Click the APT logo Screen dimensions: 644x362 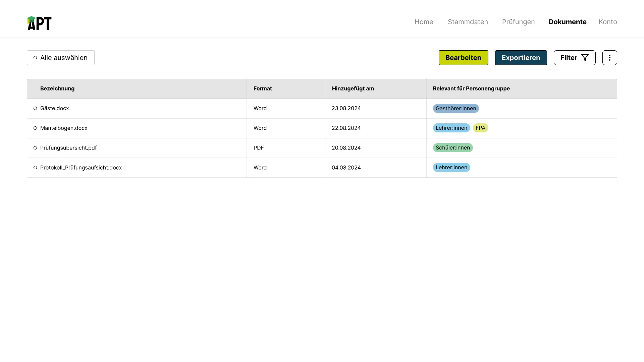coord(39,23)
